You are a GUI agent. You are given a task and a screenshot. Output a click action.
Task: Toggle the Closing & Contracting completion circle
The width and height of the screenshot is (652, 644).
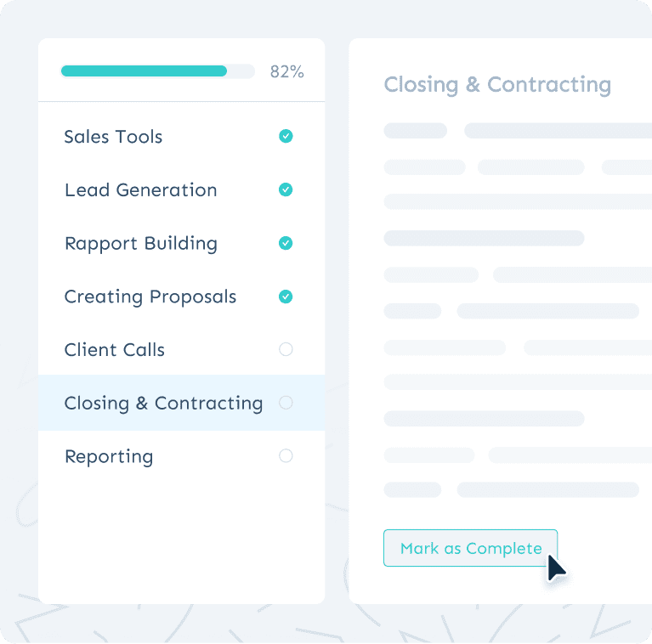tap(286, 403)
